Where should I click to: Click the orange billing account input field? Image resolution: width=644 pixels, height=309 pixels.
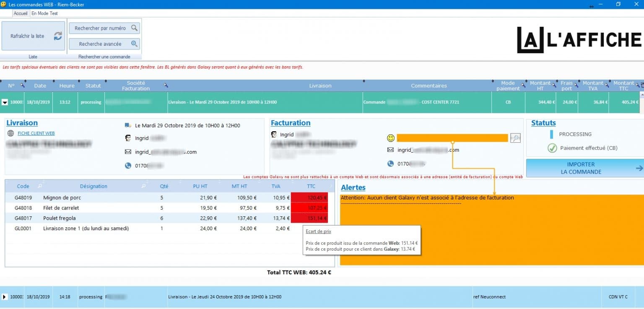pos(452,138)
